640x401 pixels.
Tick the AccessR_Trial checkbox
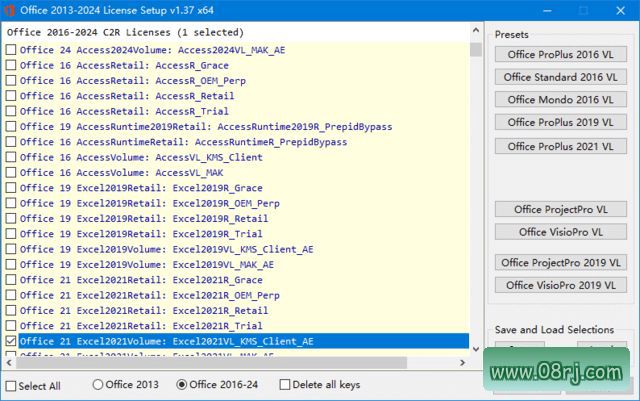coord(11,111)
